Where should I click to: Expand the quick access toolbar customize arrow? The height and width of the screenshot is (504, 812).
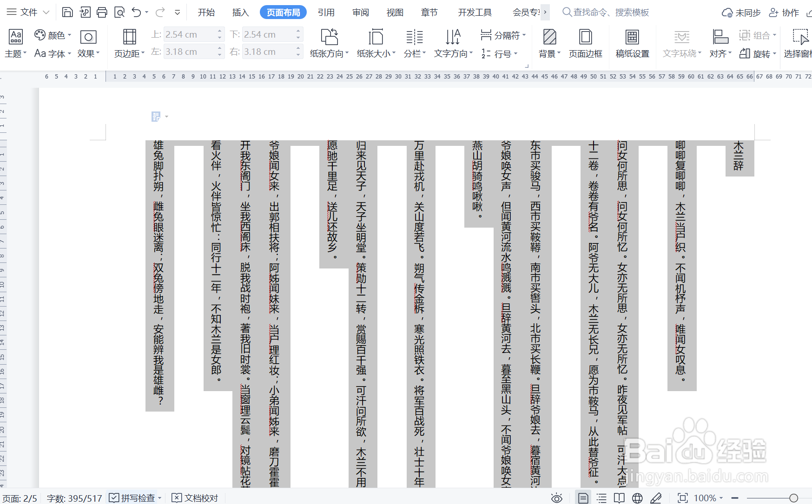pyautogui.click(x=177, y=12)
